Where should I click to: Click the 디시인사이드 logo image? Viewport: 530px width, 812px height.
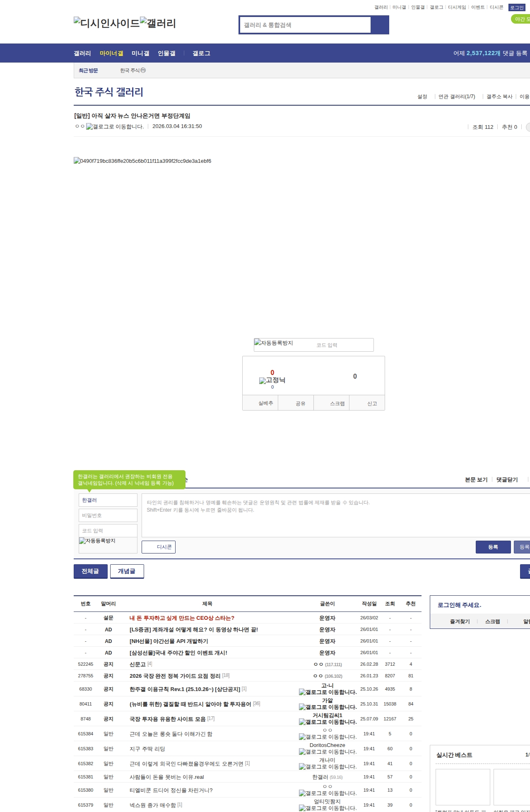(x=107, y=23)
